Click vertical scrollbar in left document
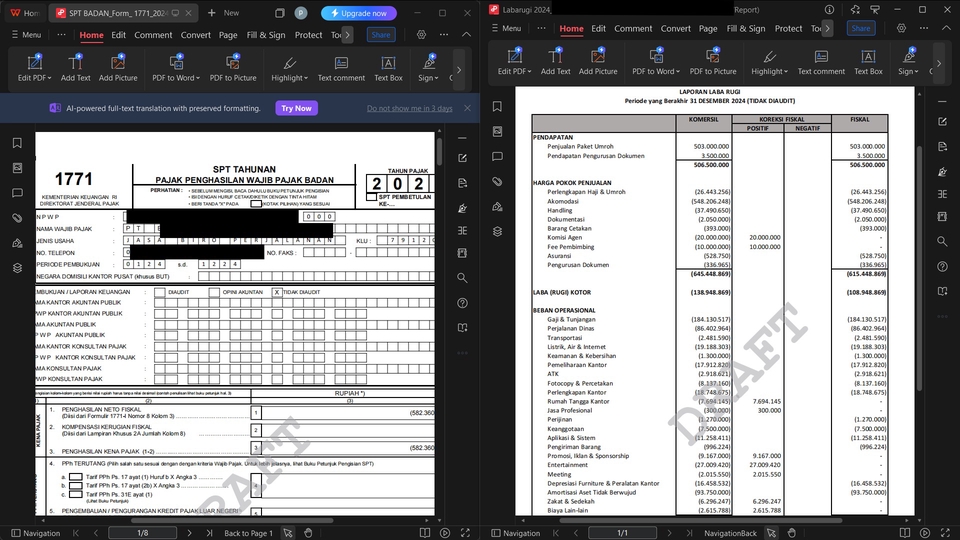The width and height of the screenshot is (960, 540). coord(439,151)
